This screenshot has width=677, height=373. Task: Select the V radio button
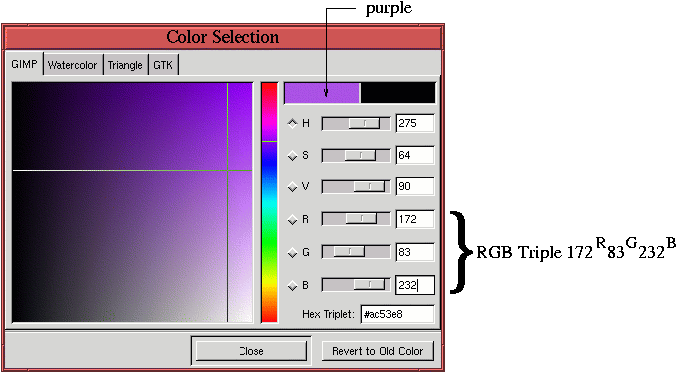pyautogui.click(x=293, y=186)
